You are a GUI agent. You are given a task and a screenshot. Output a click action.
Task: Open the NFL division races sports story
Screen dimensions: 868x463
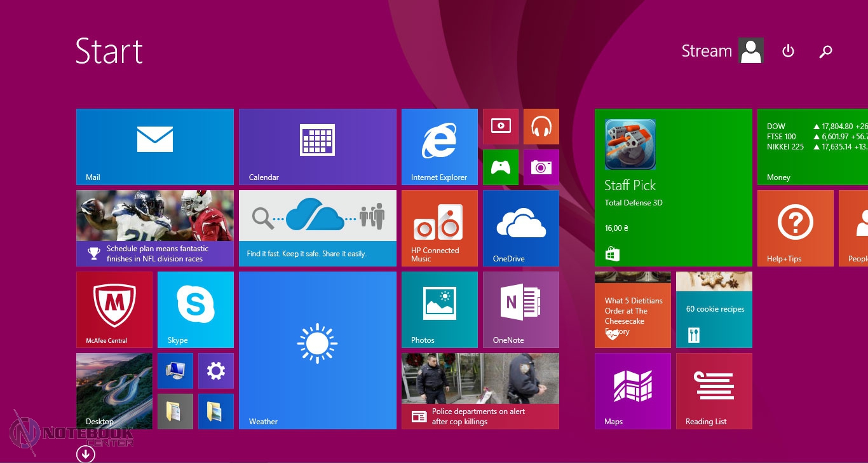pos(155,228)
